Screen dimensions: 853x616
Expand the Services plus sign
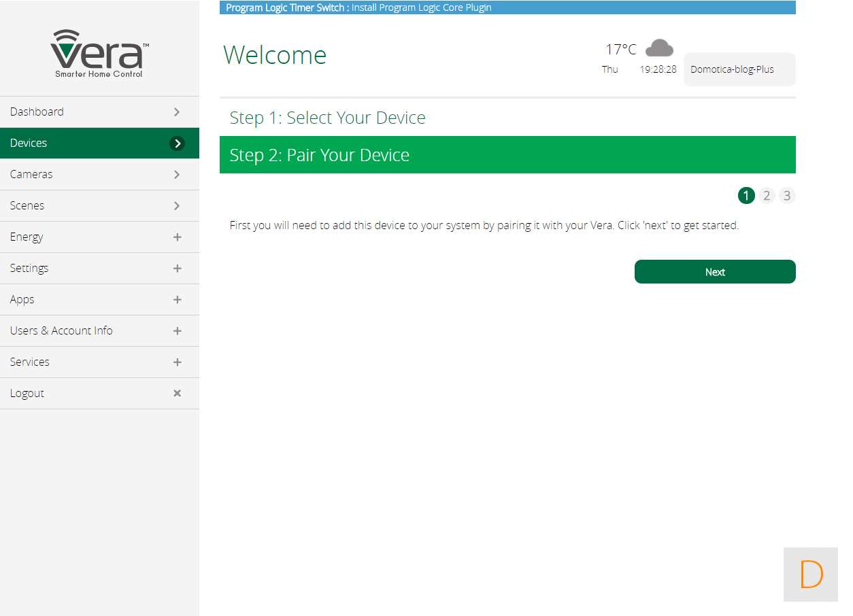pyautogui.click(x=177, y=362)
